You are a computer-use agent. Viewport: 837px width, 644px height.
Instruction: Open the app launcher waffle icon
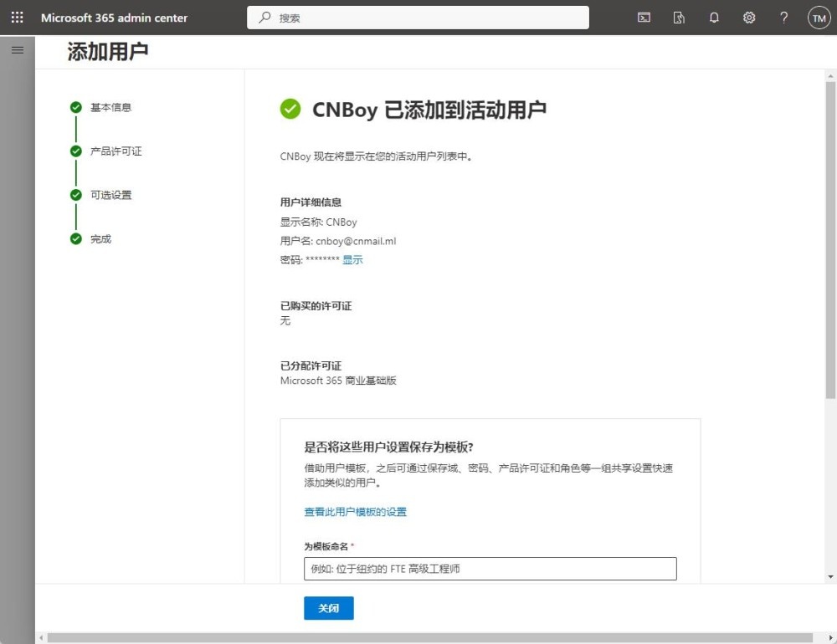coord(17,18)
